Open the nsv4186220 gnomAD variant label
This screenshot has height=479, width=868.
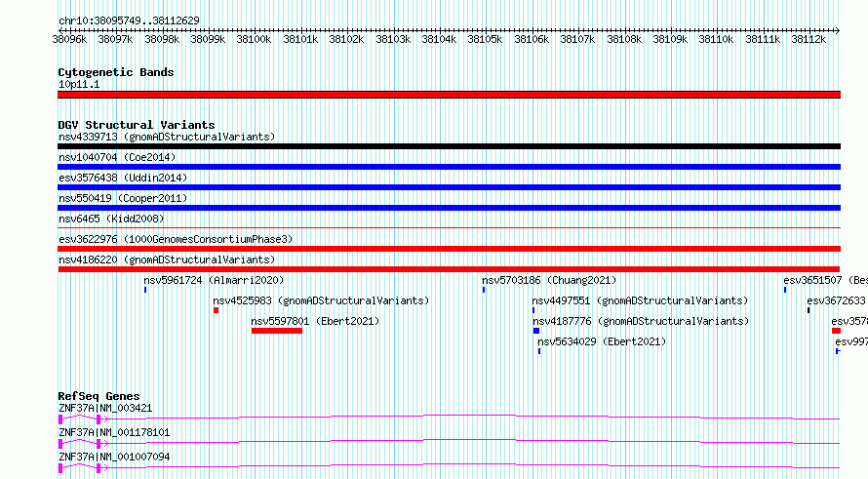click(167, 259)
